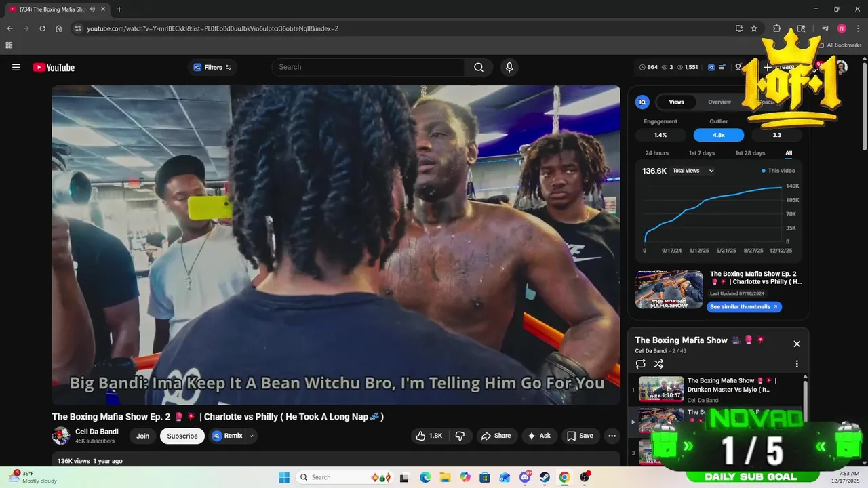Click See similar thumbnails button
Image resolution: width=868 pixels, height=488 pixels.
click(x=744, y=307)
